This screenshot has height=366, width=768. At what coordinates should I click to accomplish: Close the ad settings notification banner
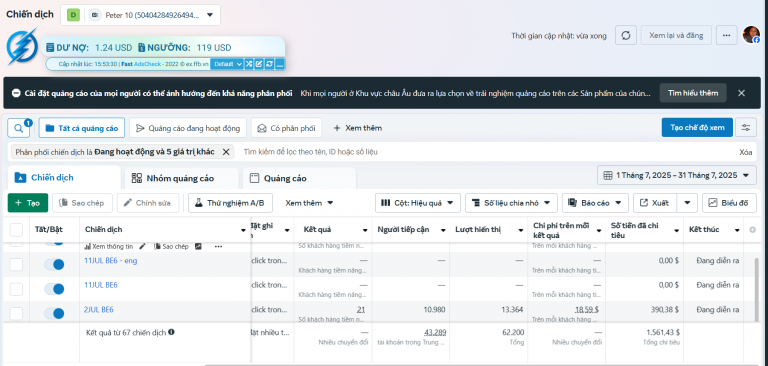tap(742, 93)
